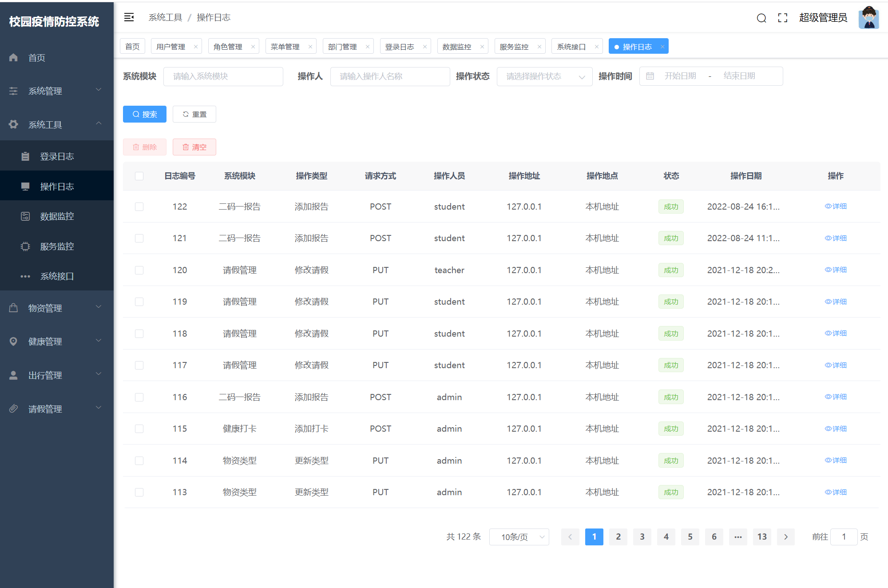Select the checkbox for log 122

(x=139, y=207)
